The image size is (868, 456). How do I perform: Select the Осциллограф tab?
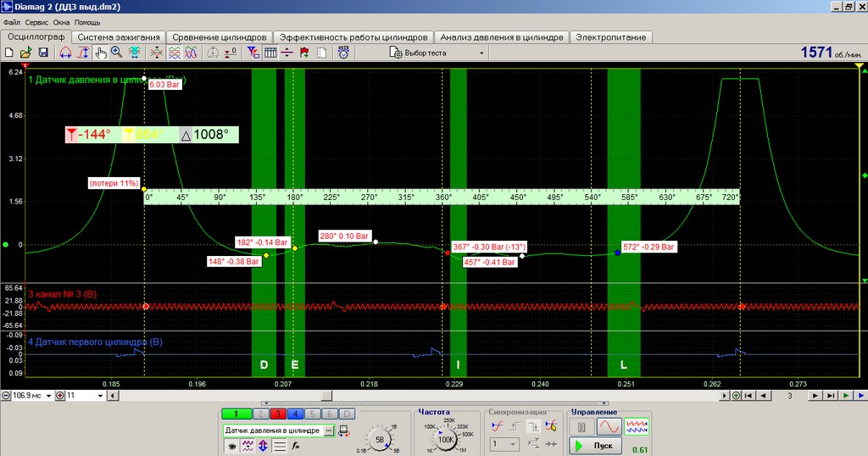coord(36,36)
